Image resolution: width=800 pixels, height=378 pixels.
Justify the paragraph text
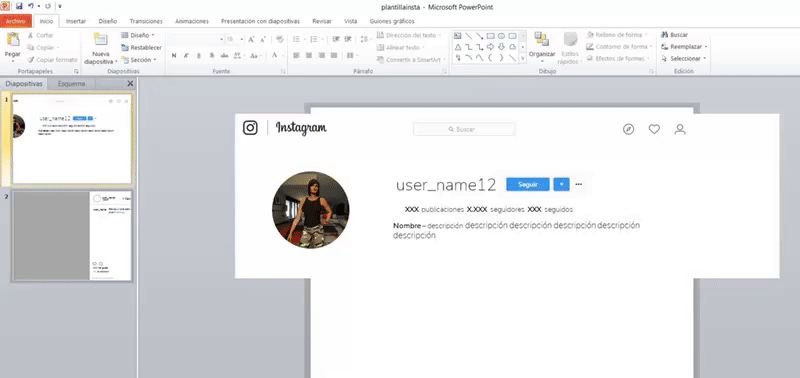coord(335,55)
